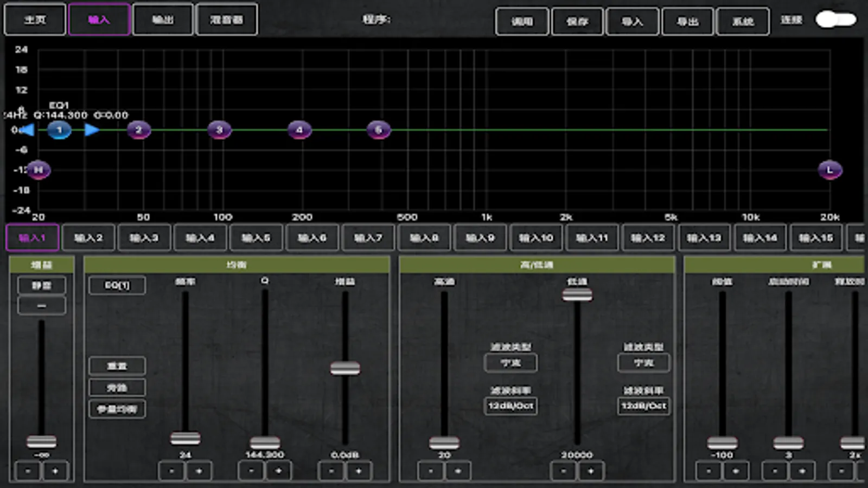868x488 pixels.
Task: Increase channel gain with the plus button
Action: (x=55, y=471)
